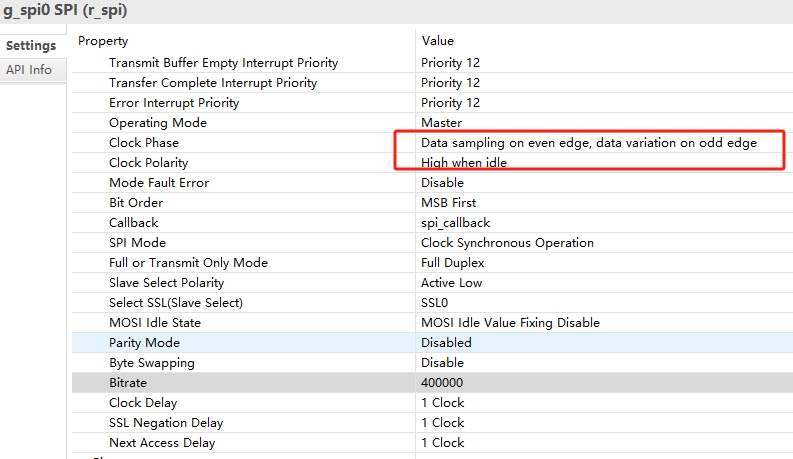This screenshot has height=459, width=793.
Task: Select the Mode Fault Error property
Action: point(159,182)
